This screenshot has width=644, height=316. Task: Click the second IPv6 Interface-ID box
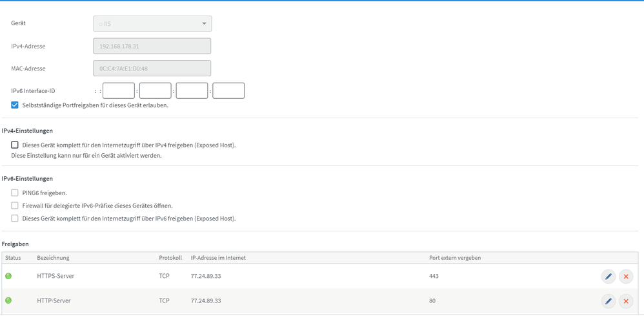tap(156, 90)
